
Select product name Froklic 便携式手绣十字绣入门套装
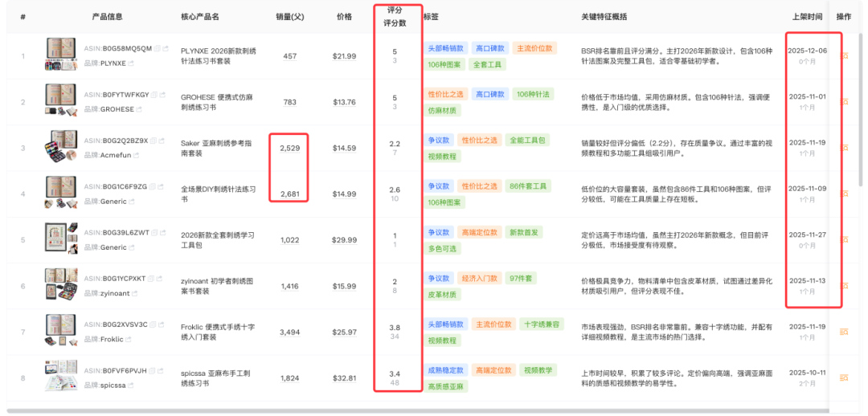[219, 332]
